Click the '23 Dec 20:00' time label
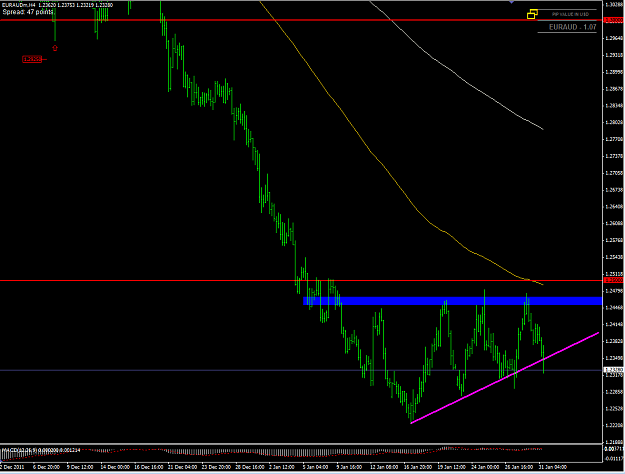The width and height of the screenshot is (625, 474). click(216, 467)
